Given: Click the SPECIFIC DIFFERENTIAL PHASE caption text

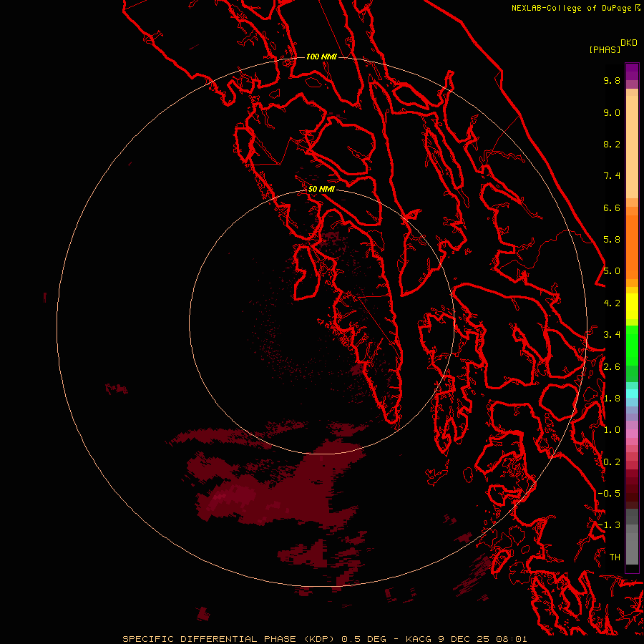Looking at the screenshot, I should [x=209, y=639].
